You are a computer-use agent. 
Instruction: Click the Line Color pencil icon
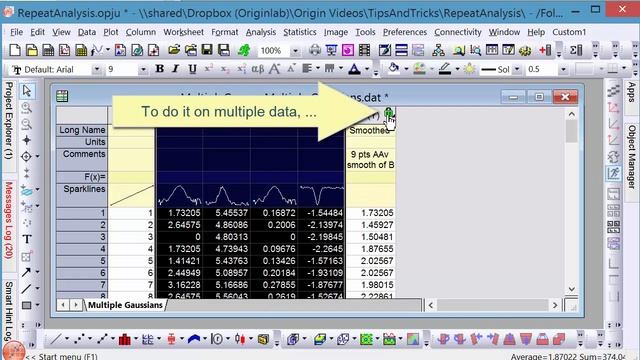pyautogui.click(x=445, y=69)
